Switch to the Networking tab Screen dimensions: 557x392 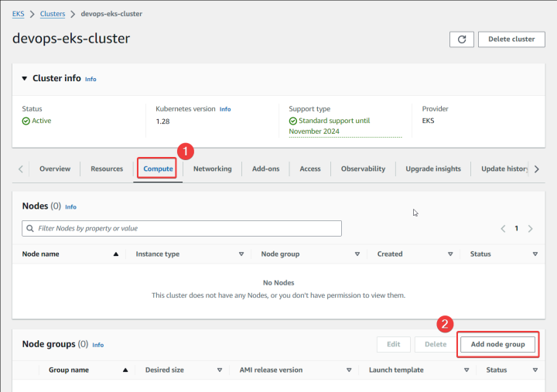click(213, 169)
